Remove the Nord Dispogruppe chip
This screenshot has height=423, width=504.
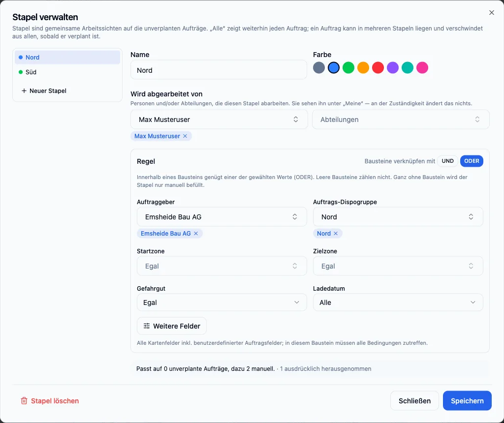(x=336, y=234)
